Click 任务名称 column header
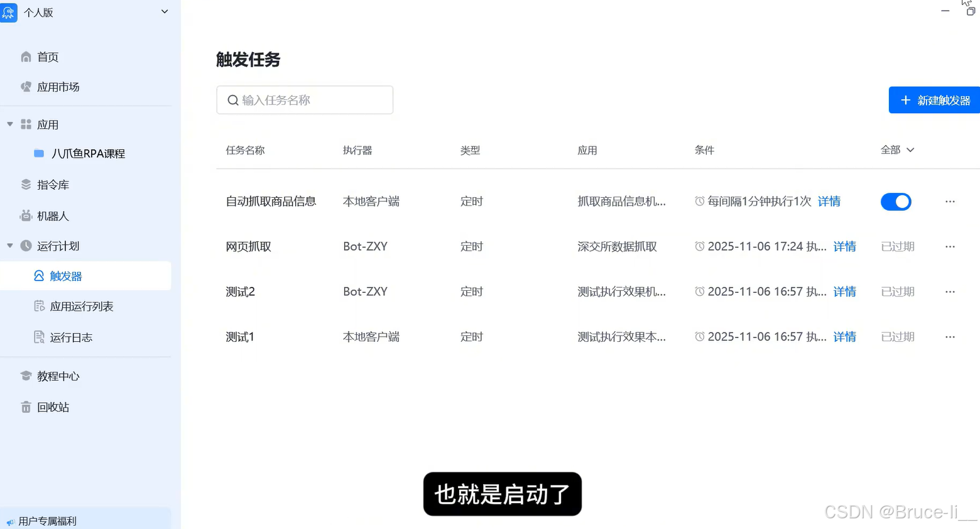 [245, 150]
